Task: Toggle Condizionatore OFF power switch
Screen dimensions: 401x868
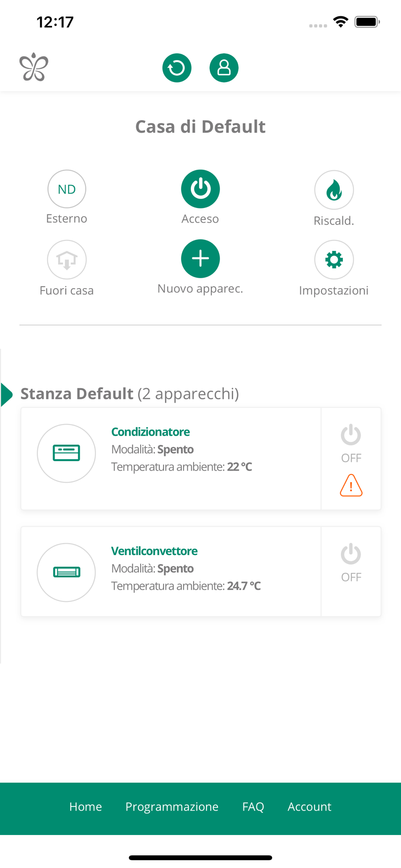Action: [351, 443]
